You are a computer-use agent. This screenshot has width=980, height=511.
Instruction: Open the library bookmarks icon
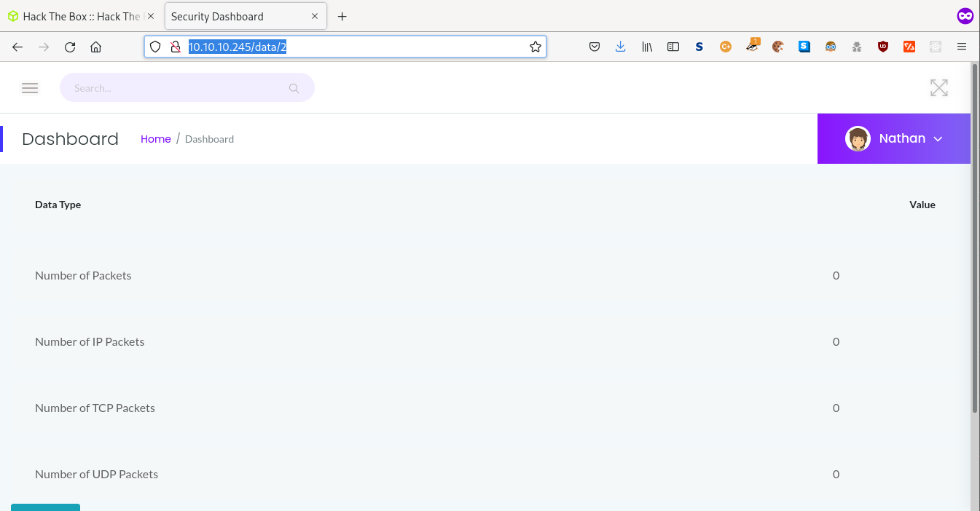tap(647, 47)
